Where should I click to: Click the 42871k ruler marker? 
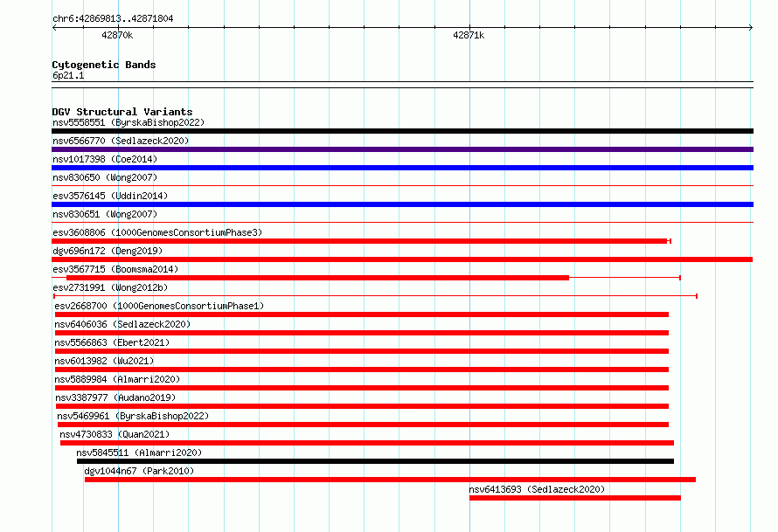[469, 35]
